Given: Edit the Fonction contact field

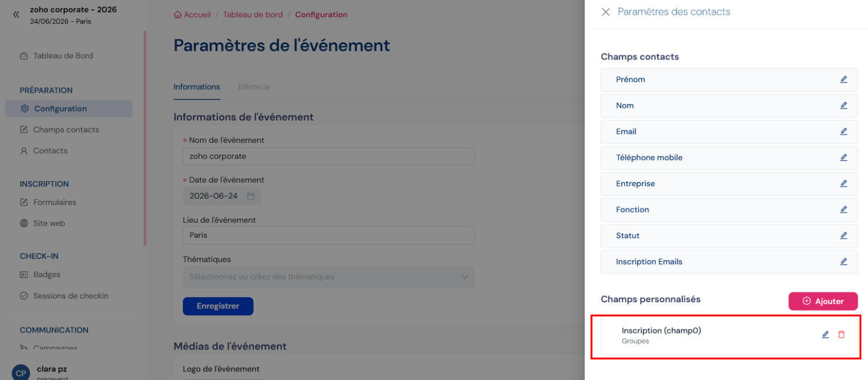Looking at the screenshot, I should [843, 209].
